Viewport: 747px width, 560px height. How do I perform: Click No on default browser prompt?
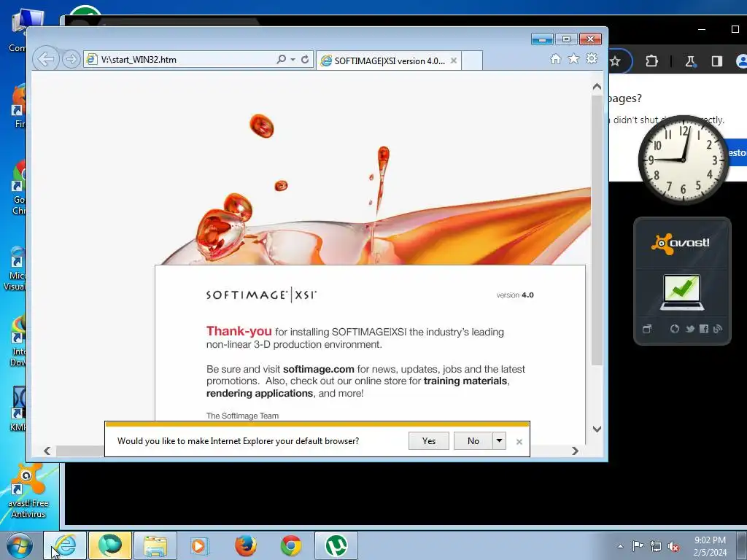point(473,441)
